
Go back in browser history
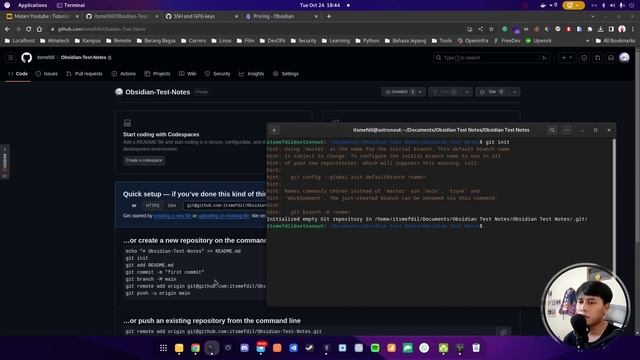[x=7, y=29]
